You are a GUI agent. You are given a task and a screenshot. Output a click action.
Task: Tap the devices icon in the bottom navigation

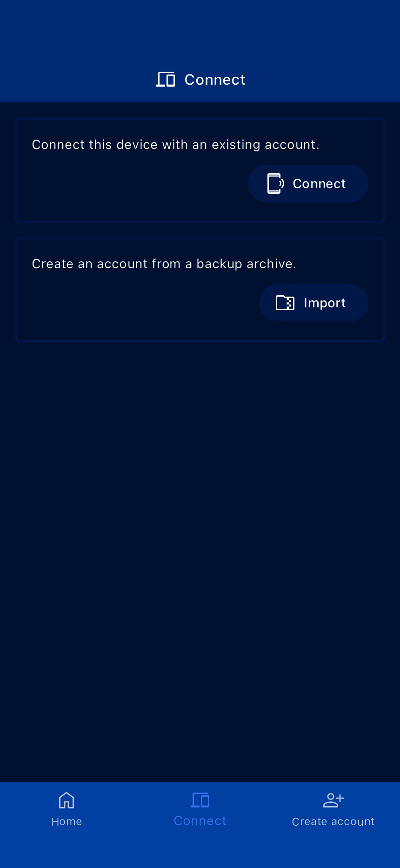tap(200, 800)
